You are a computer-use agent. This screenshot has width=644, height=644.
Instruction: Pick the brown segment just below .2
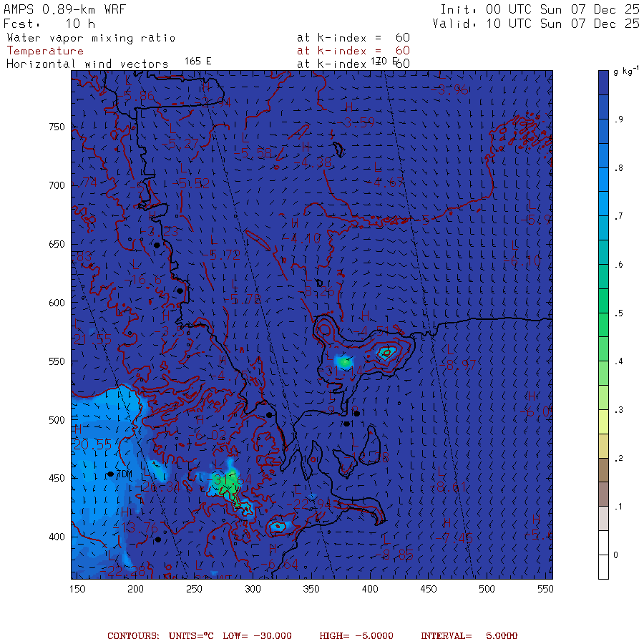click(603, 470)
